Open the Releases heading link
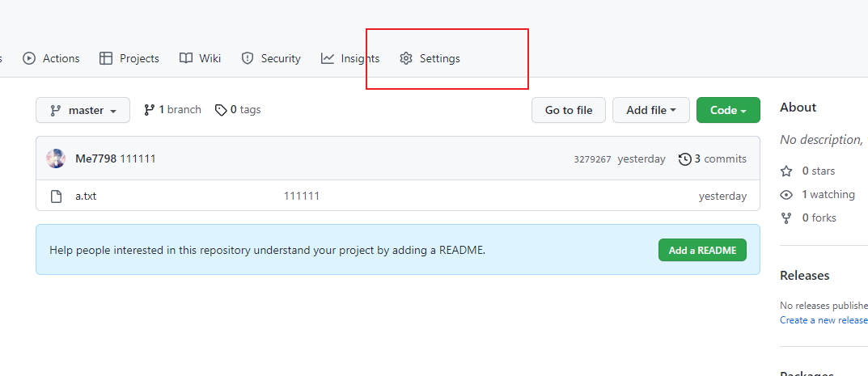The image size is (868, 376). tap(805, 276)
